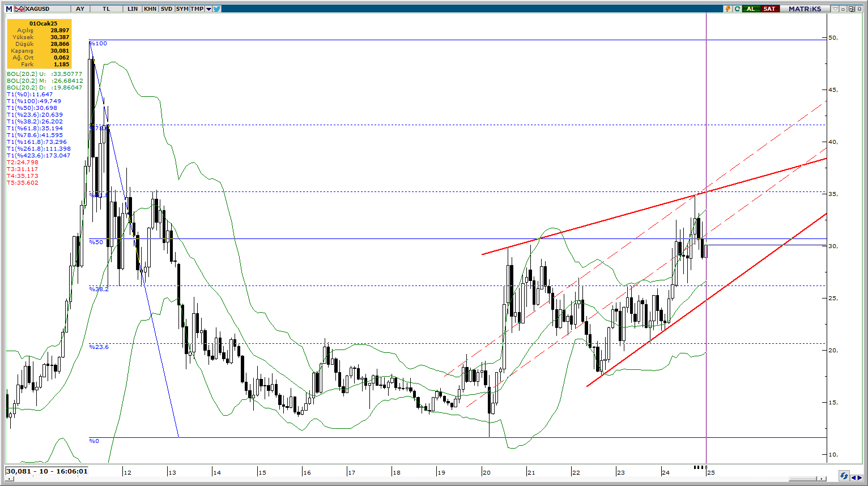
Task: Open the SYM symbol menu
Action: (182, 9)
